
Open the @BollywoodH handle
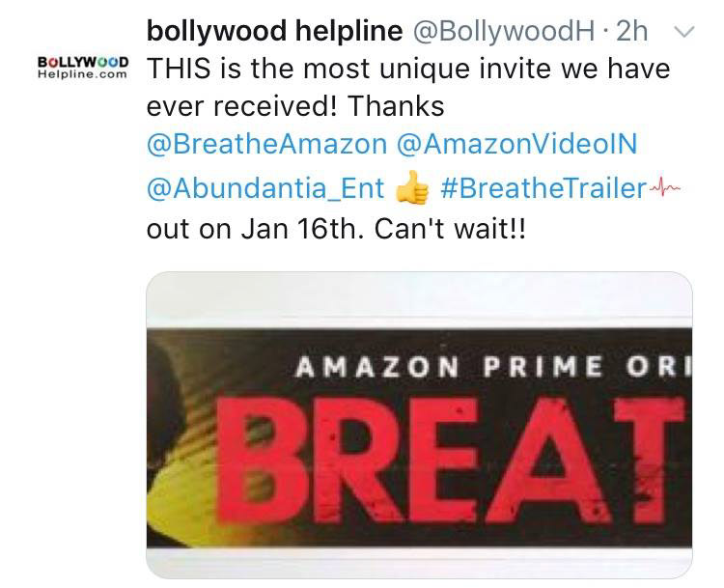click(x=503, y=32)
